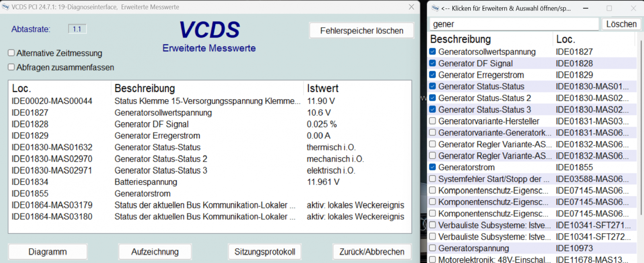Click value 11.961 V

(x=323, y=182)
